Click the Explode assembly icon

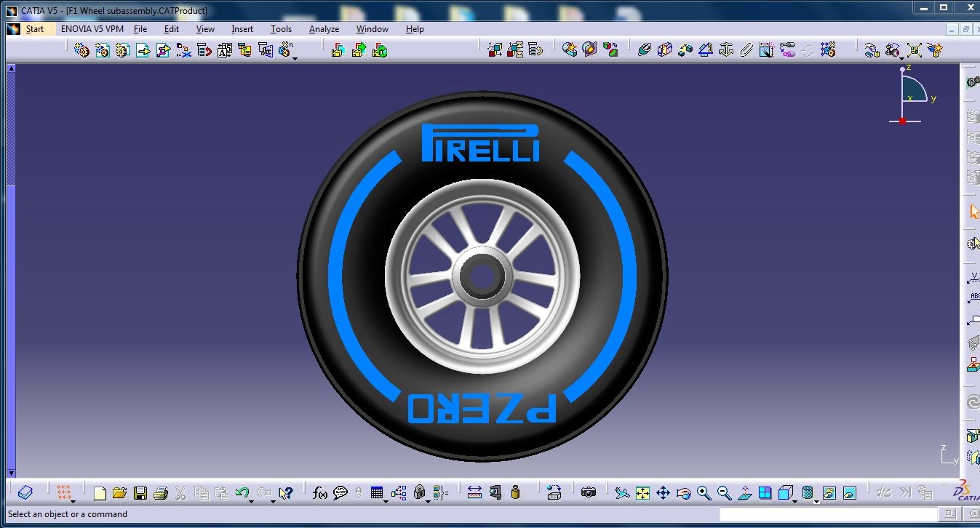[x=914, y=49]
